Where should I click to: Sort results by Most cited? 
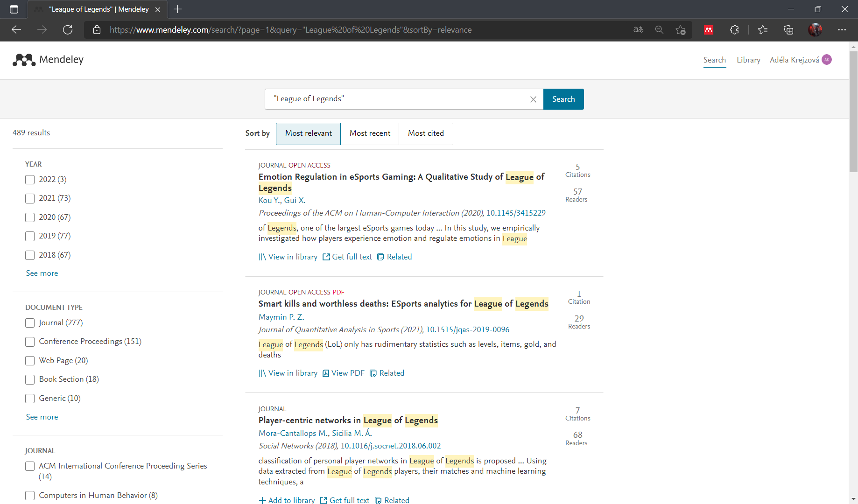[x=426, y=133]
